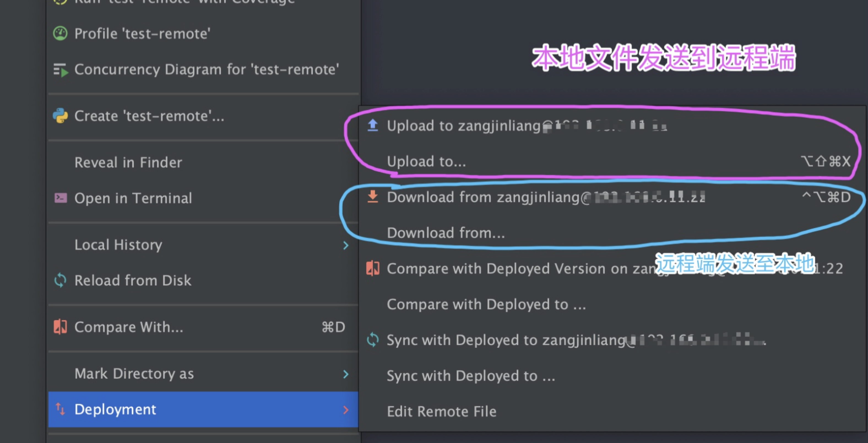Image resolution: width=868 pixels, height=443 pixels.
Task: Click the diff icon next to Compare With...
Action: tap(61, 326)
